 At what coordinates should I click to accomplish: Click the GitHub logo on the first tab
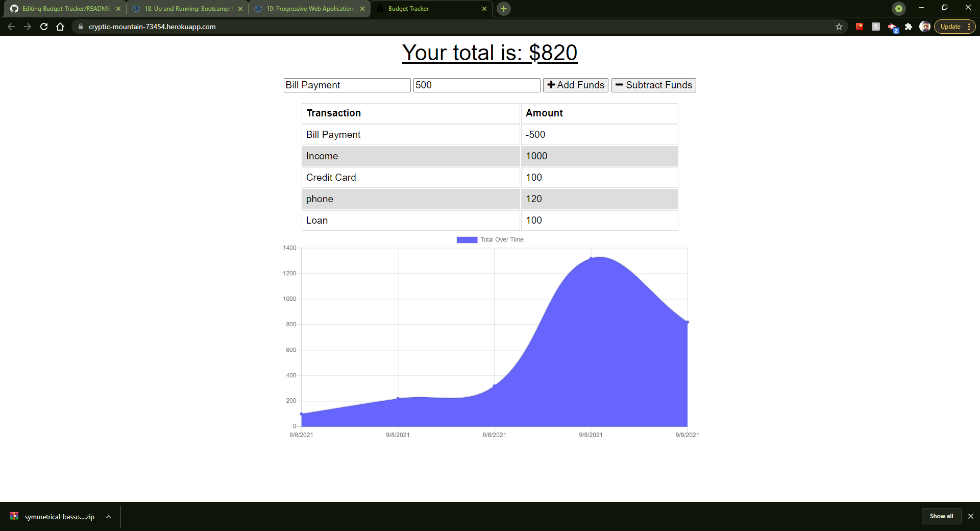click(x=14, y=8)
